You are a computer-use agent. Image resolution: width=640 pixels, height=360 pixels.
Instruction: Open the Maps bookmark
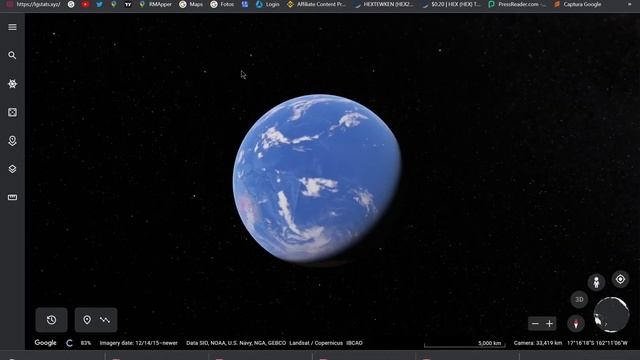[191, 4]
